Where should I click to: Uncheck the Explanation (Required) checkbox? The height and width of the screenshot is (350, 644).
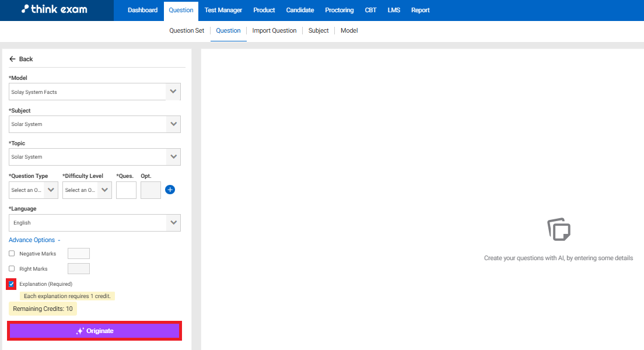12,284
